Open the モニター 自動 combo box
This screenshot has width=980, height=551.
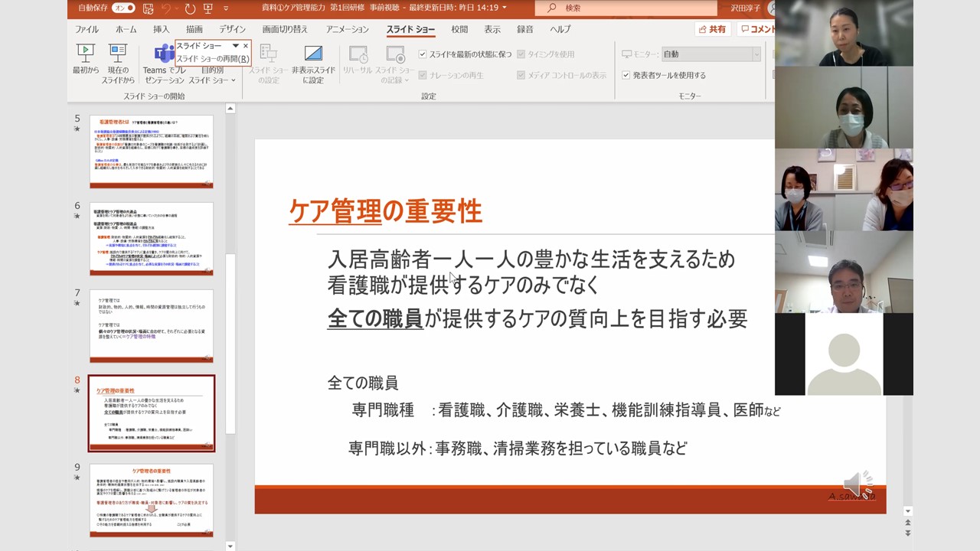click(710, 54)
